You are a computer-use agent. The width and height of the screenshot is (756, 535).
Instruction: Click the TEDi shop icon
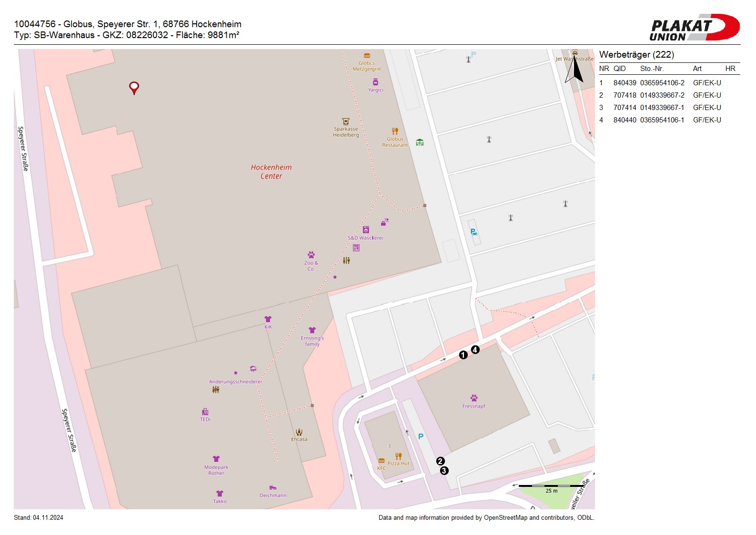(205, 412)
